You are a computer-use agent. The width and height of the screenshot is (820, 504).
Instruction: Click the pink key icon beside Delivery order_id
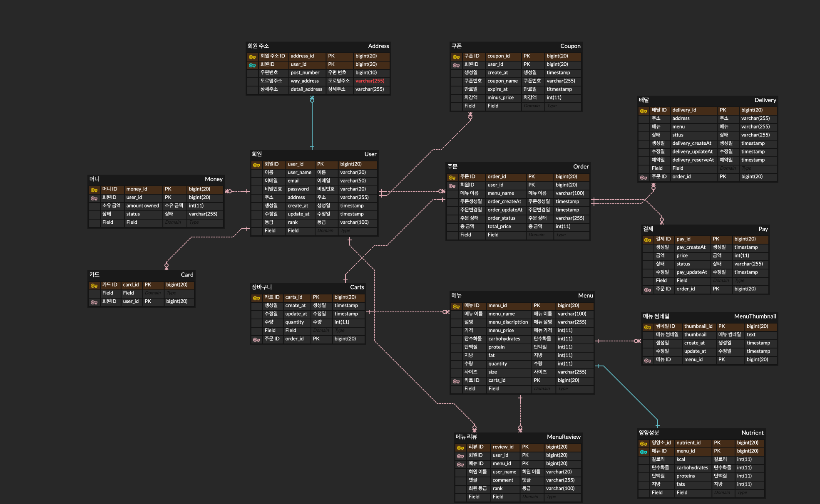click(x=644, y=177)
